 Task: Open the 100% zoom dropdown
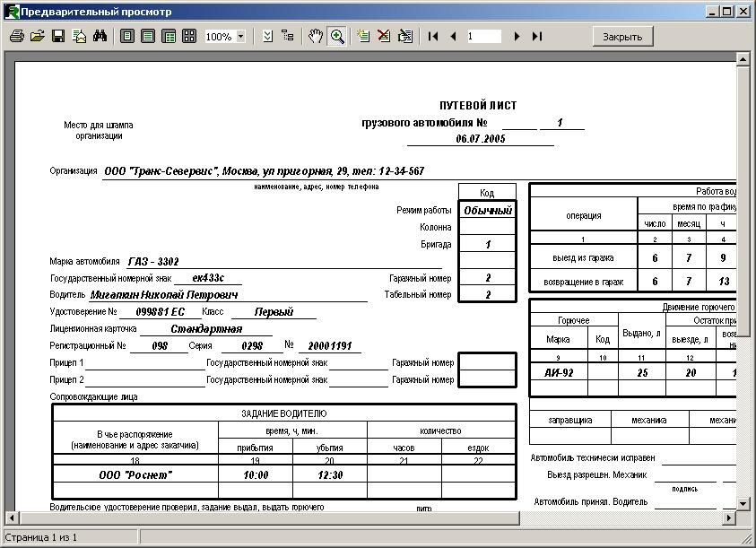point(240,36)
